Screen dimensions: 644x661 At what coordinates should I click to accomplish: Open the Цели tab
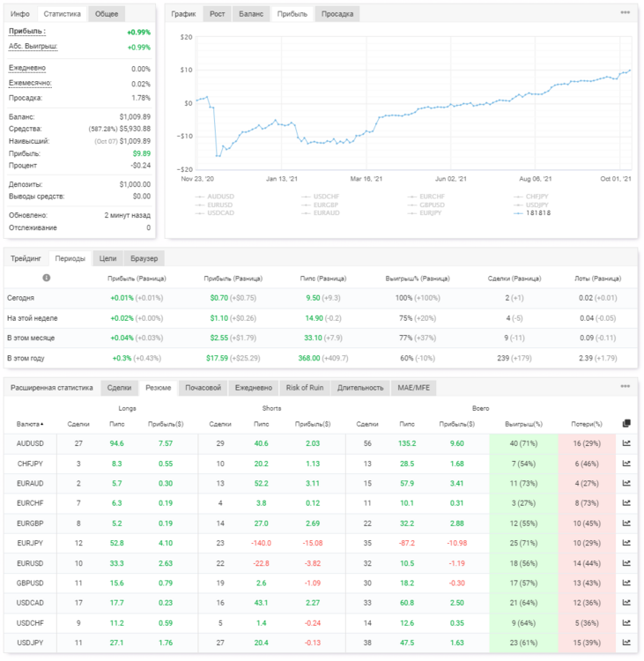(x=107, y=258)
